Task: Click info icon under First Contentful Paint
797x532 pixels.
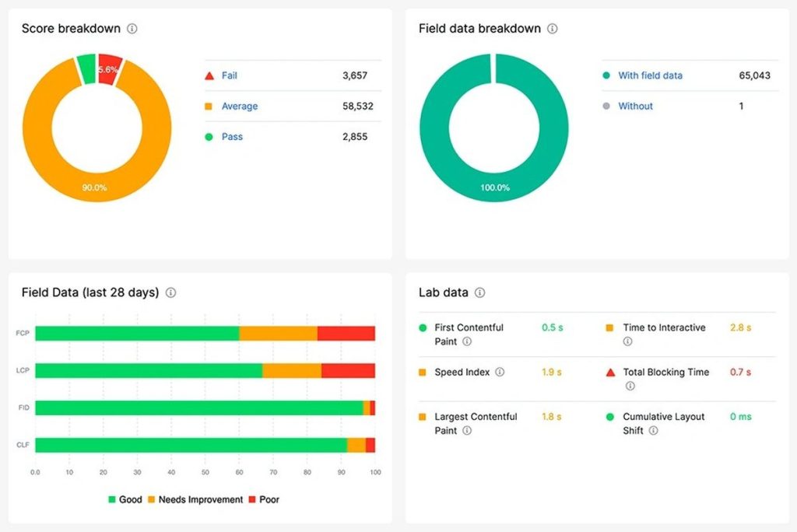Action: pos(467,341)
